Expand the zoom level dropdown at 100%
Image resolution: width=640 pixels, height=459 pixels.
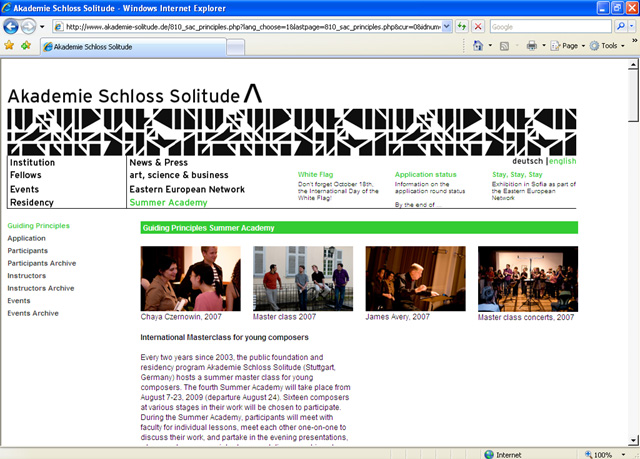point(622,454)
